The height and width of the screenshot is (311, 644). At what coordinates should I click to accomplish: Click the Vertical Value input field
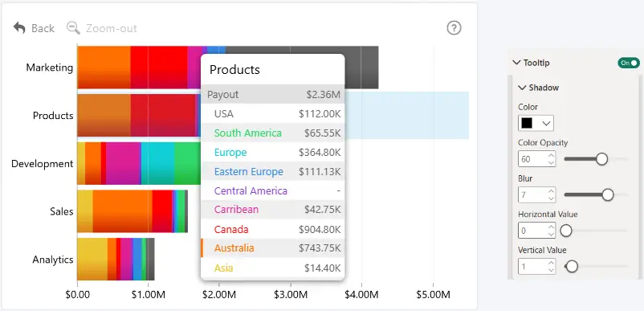[536, 267]
